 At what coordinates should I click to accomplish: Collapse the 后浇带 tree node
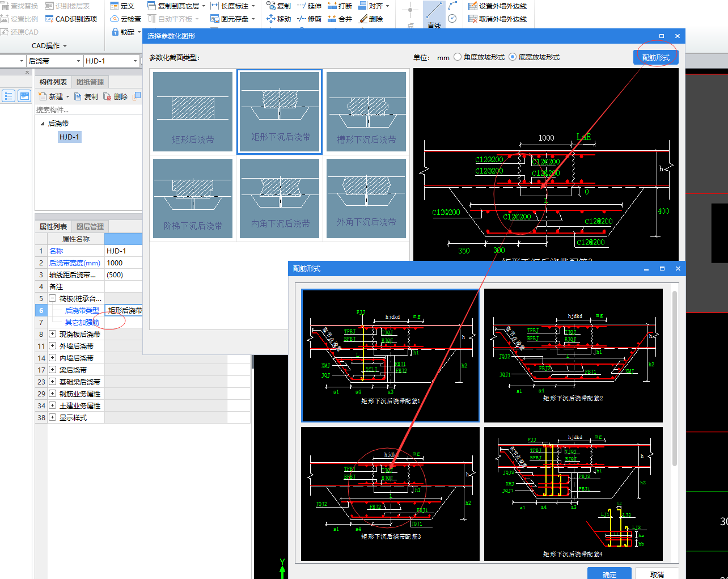43,123
